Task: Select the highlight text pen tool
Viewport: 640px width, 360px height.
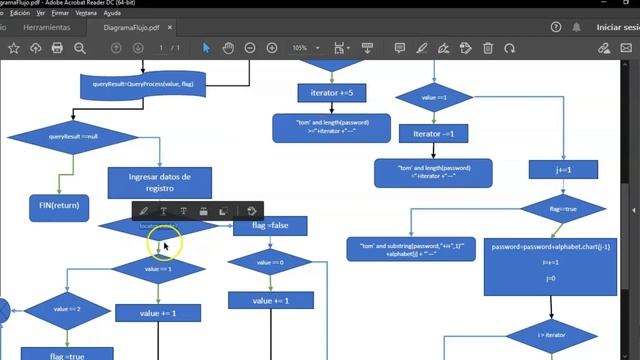Action: 422,48
